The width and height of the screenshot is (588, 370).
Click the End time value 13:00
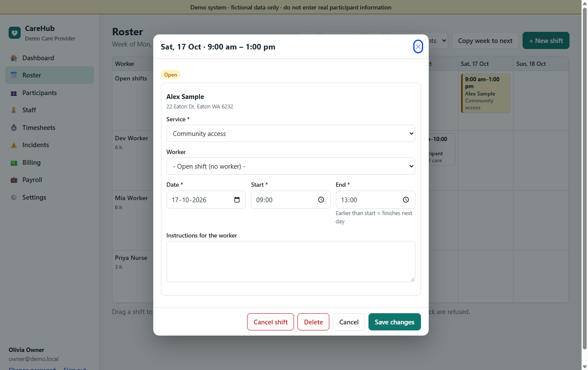point(349,200)
